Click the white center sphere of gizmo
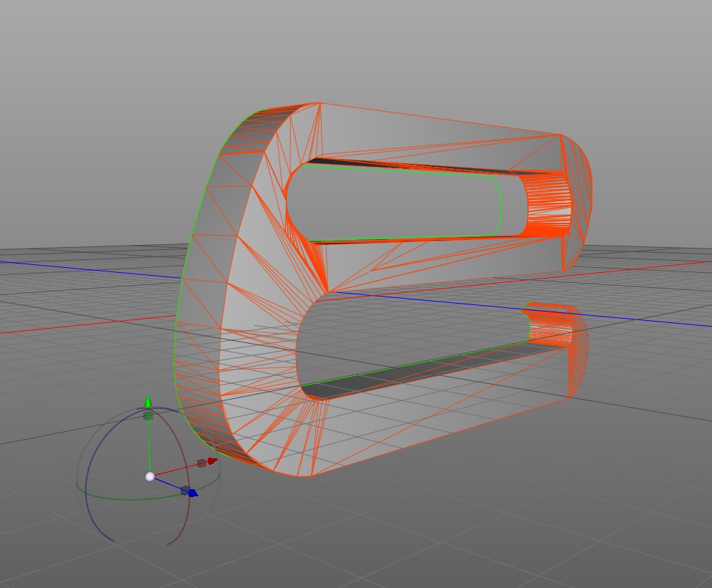 [x=150, y=476]
